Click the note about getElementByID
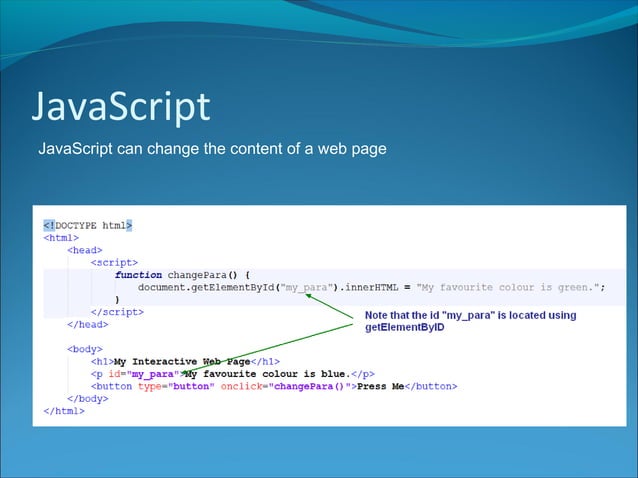638x478 pixels. [470, 321]
